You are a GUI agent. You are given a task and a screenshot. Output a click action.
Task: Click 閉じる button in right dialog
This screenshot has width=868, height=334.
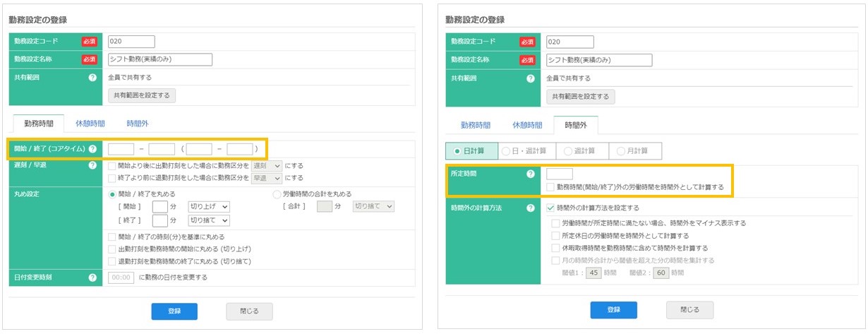point(689,310)
